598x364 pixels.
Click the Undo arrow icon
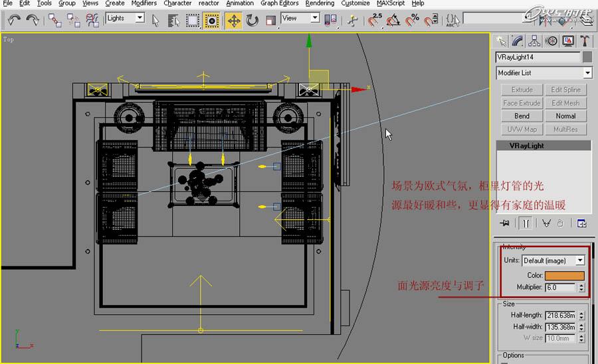[x=15, y=20]
